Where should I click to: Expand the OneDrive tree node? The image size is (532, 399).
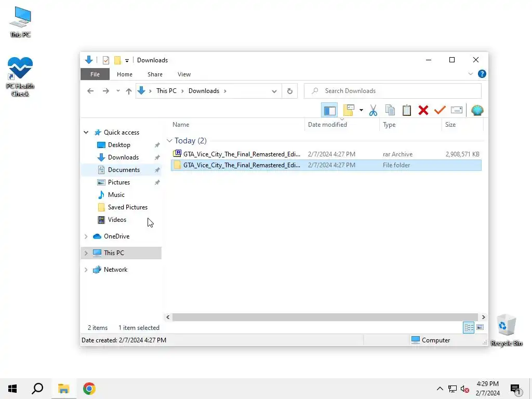[x=86, y=236]
